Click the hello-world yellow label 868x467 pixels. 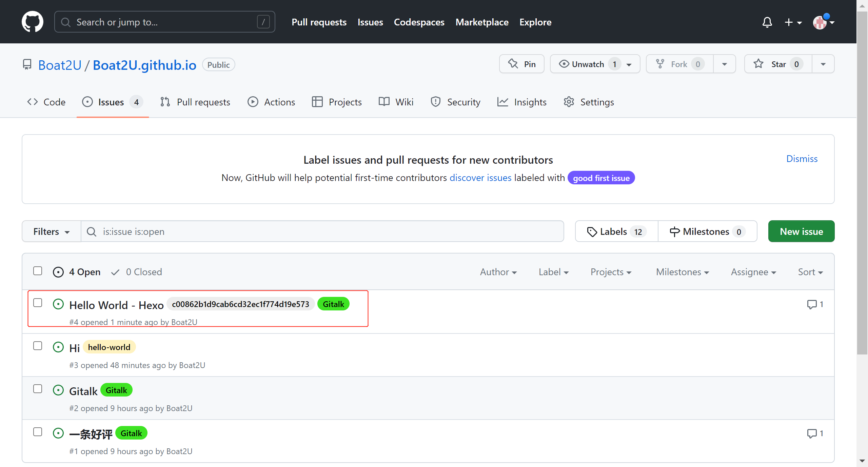[x=109, y=347]
